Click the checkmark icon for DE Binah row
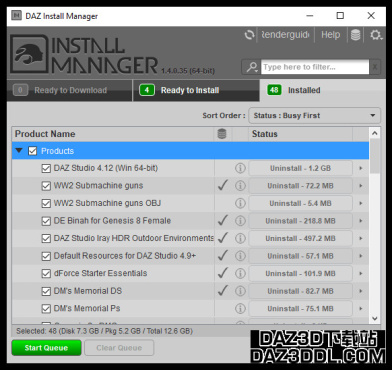 pyautogui.click(x=223, y=220)
